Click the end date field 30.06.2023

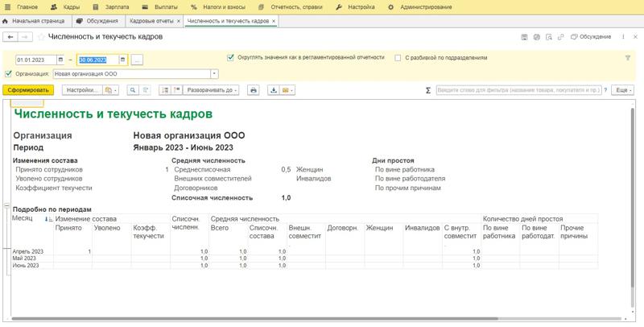pyautogui.click(x=97, y=60)
